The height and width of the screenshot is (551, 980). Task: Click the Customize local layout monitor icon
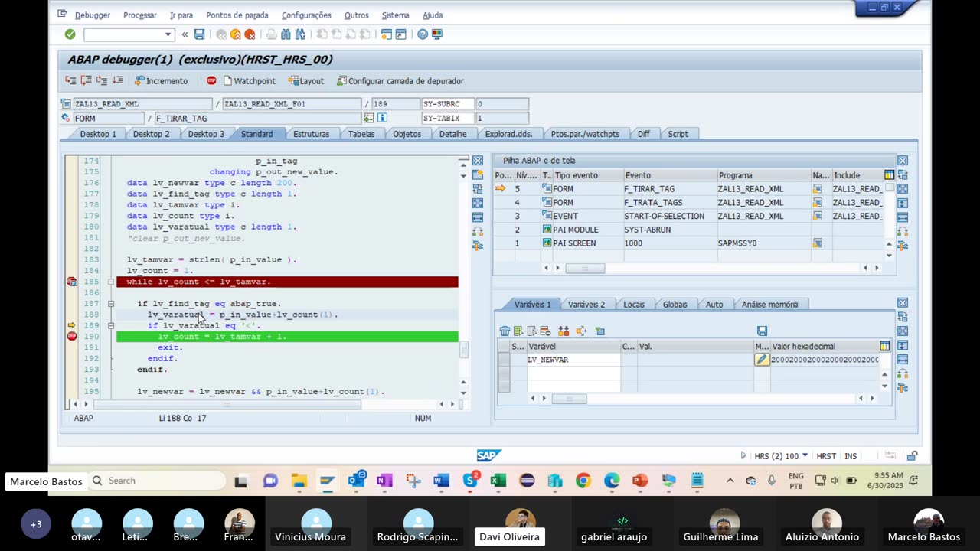437,34
